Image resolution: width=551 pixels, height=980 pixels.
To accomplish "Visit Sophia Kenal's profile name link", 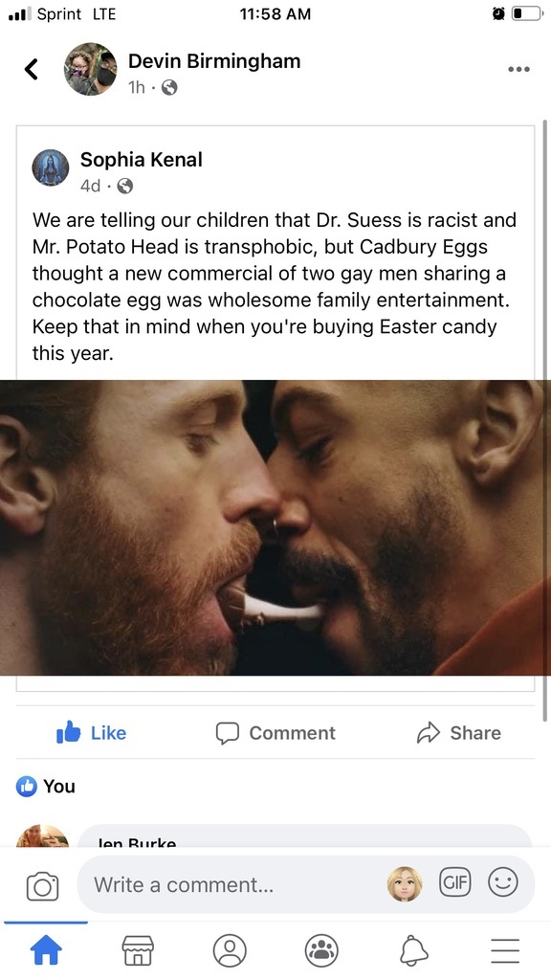I will 142,160.
